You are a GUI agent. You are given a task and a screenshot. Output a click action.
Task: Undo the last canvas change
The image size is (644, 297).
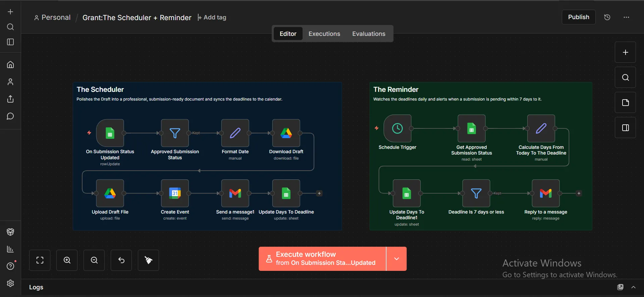click(x=121, y=260)
